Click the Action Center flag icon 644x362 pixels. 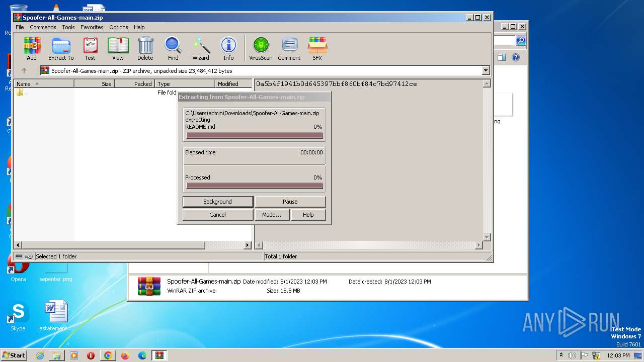click(x=584, y=355)
